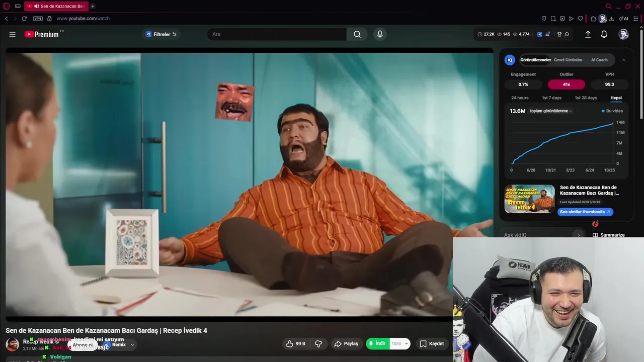Screen dimensions: 644x362
Task: Open the vidIQ list icon with dot
Action: click(548, 34)
